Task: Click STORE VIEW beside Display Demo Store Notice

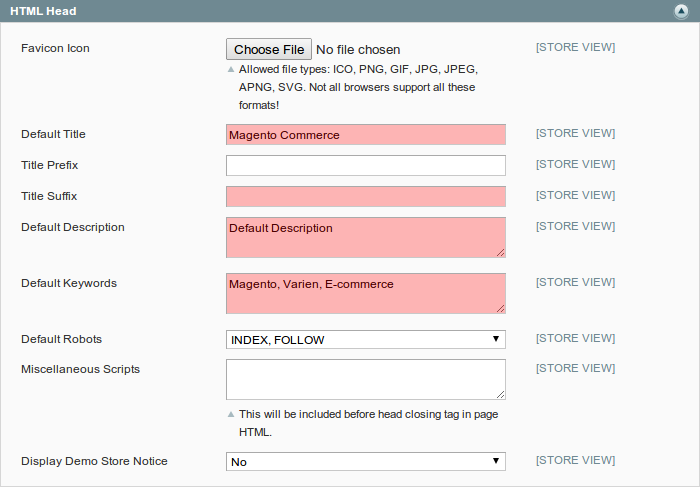Action: pos(575,460)
